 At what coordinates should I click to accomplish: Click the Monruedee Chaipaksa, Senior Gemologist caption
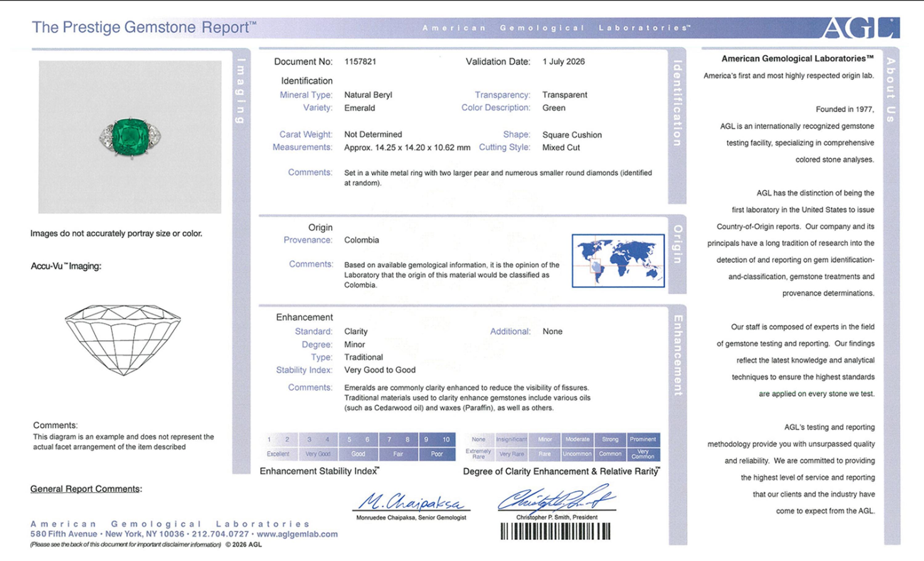coord(411,518)
